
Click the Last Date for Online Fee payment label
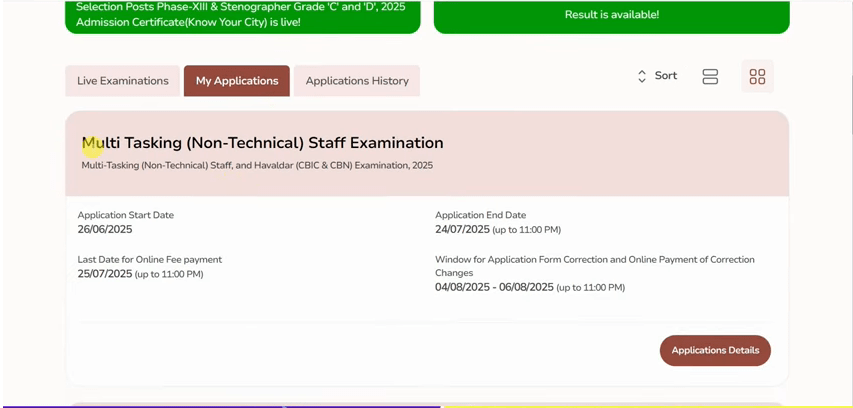click(x=150, y=260)
